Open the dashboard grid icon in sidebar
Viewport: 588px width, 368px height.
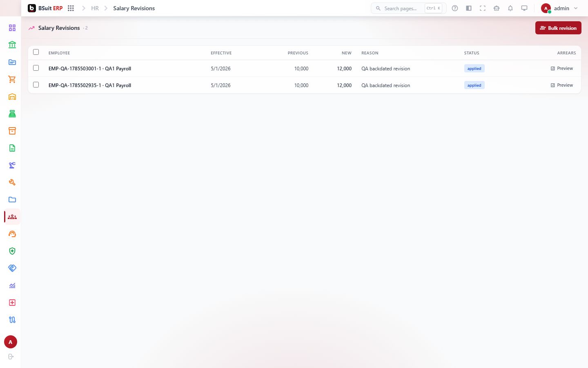point(12,28)
